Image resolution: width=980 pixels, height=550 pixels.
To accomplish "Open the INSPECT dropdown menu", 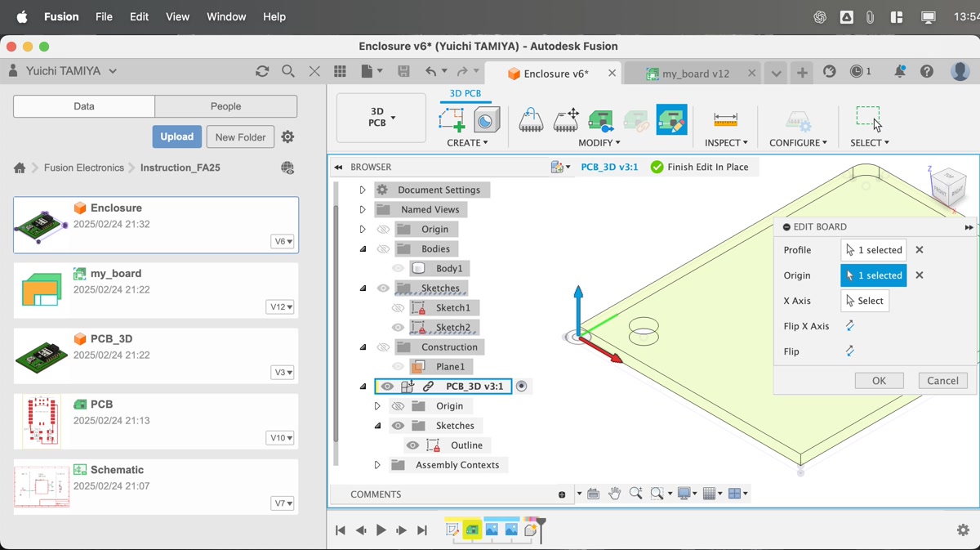I will (x=726, y=143).
